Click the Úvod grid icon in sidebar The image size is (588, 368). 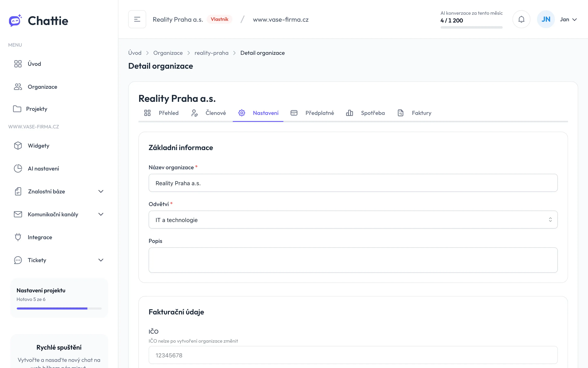(18, 64)
